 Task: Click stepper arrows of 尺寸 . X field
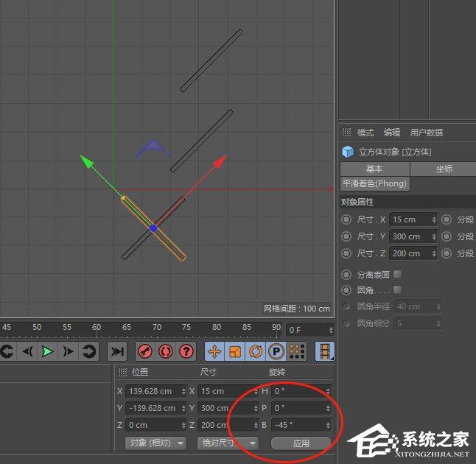434,219
